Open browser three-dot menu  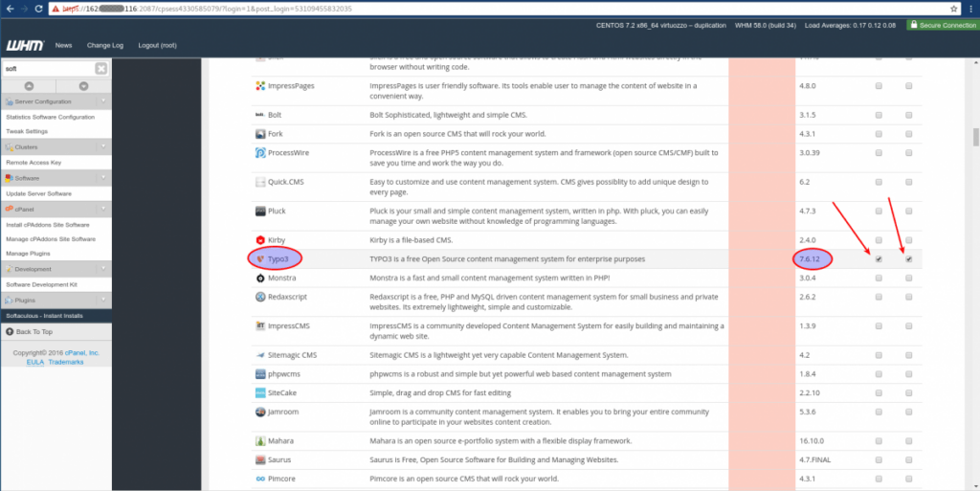click(970, 9)
